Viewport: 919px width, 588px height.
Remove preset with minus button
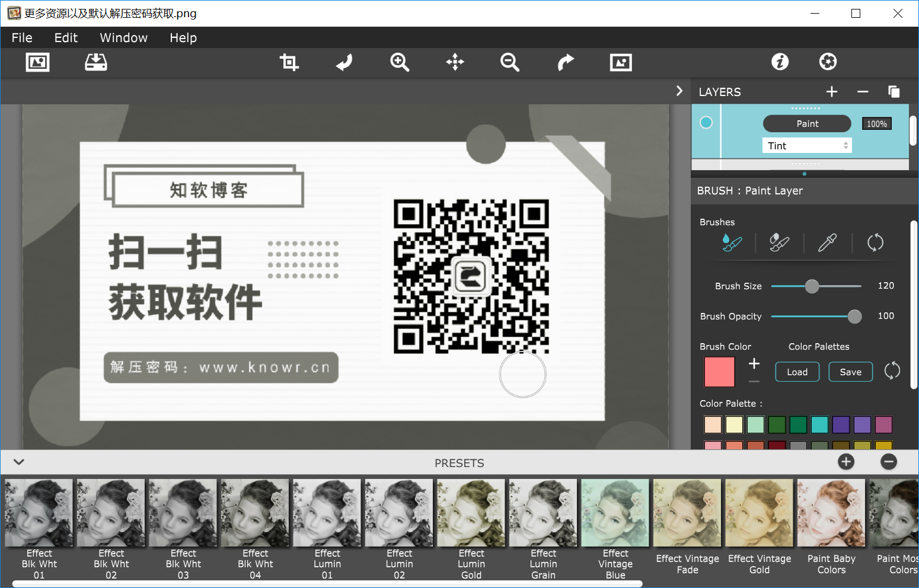tap(889, 462)
